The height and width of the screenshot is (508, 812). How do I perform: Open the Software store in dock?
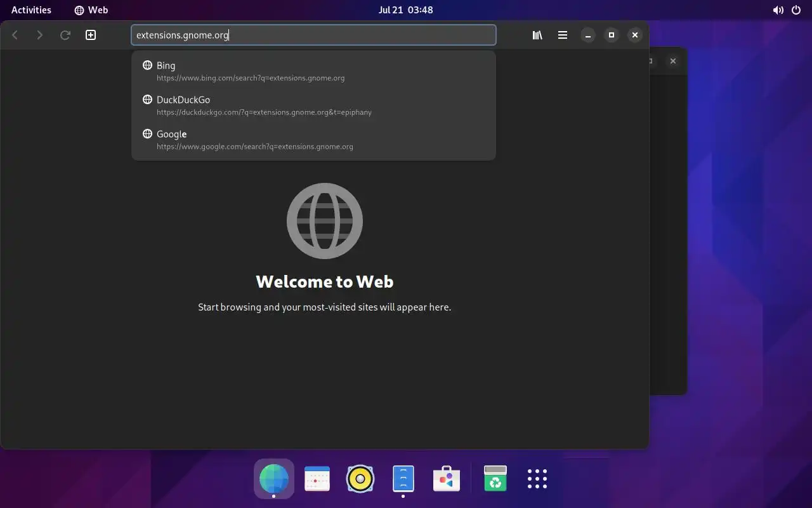(447, 478)
